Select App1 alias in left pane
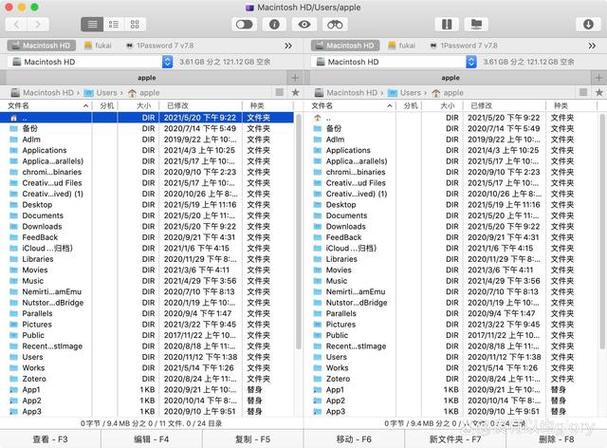 click(x=147, y=390)
